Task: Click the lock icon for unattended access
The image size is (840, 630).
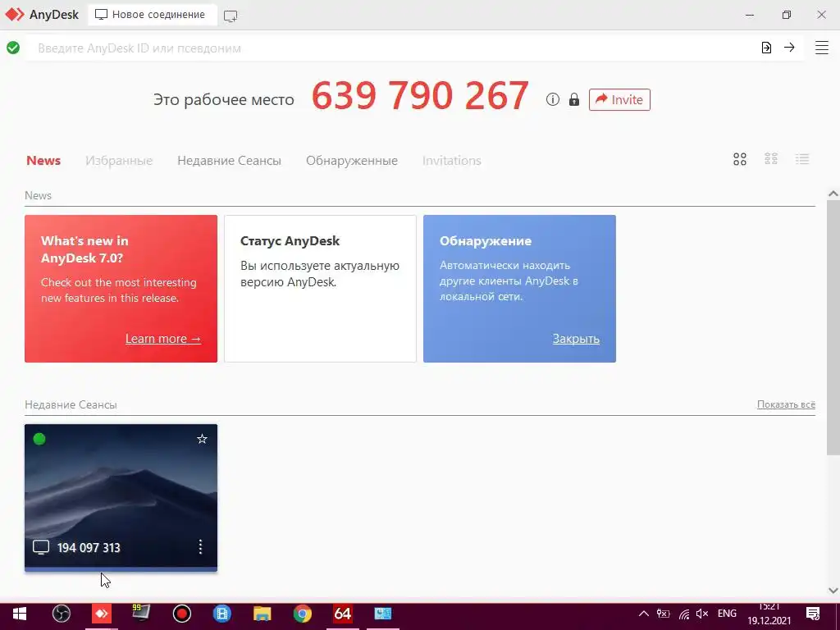Action: point(573,99)
